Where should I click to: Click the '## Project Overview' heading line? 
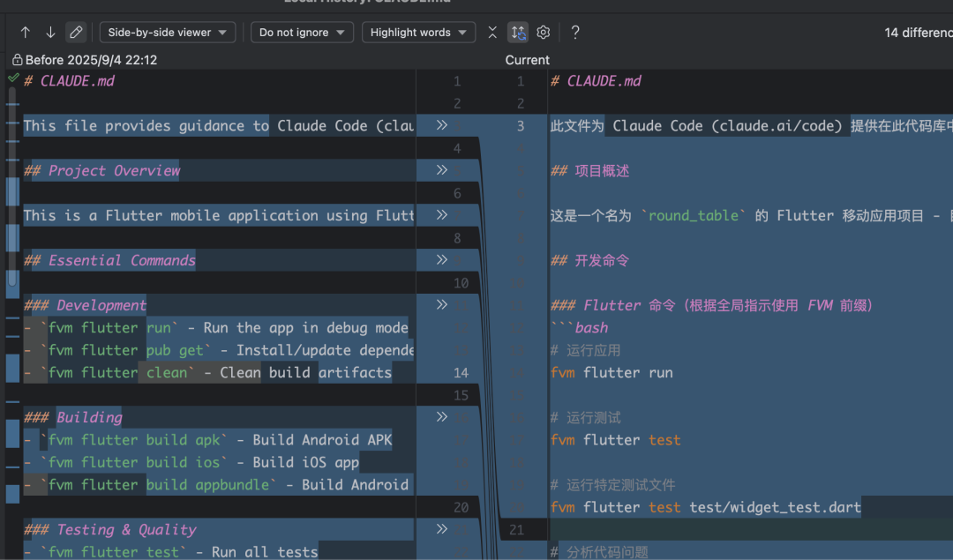tap(102, 171)
